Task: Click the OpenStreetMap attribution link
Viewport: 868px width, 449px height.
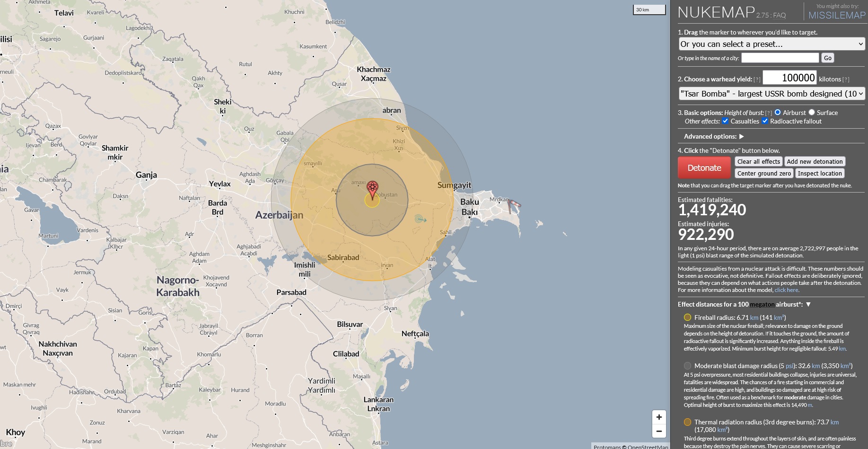Action: click(x=648, y=447)
